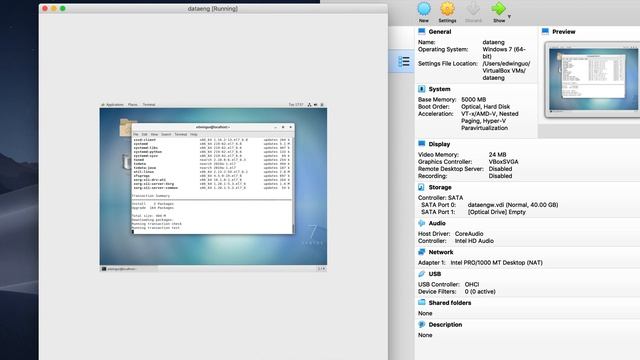Click guest network status tray icon
This screenshot has height=360, width=640.
click(309, 105)
